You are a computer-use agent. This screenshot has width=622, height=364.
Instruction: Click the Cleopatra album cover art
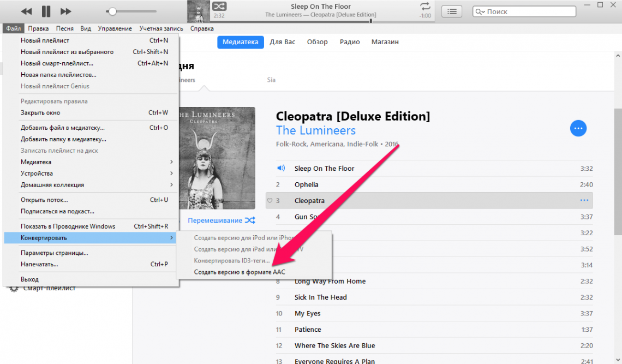click(x=217, y=158)
